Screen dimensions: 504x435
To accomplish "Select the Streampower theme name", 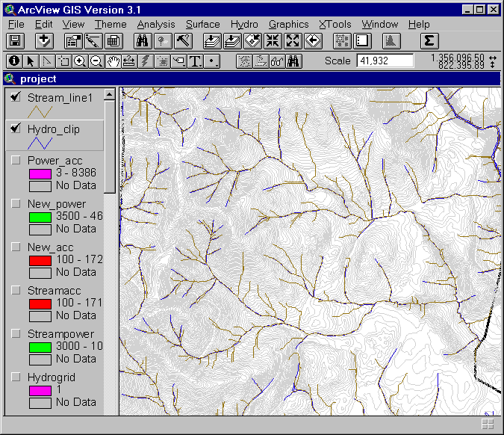I will pyautogui.click(x=60, y=334).
